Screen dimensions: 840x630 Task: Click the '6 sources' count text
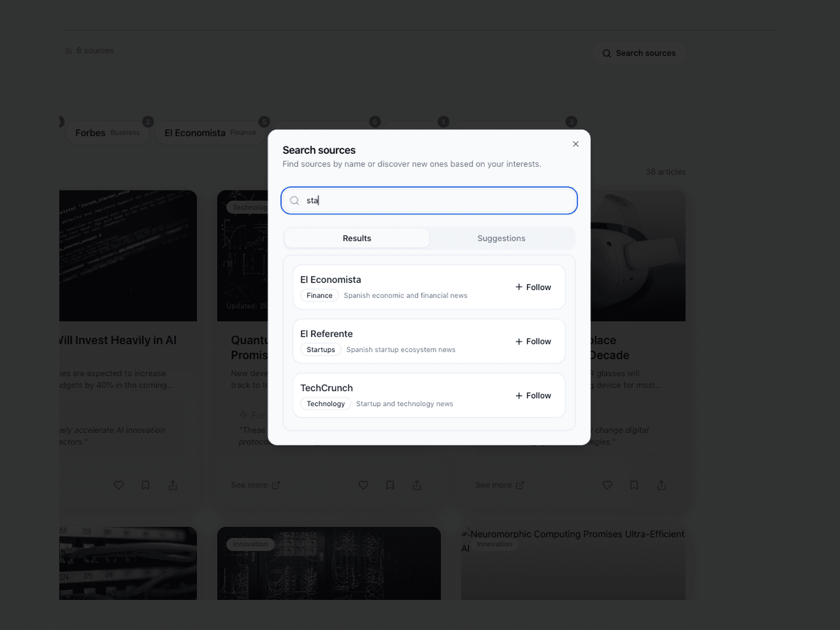coord(95,51)
